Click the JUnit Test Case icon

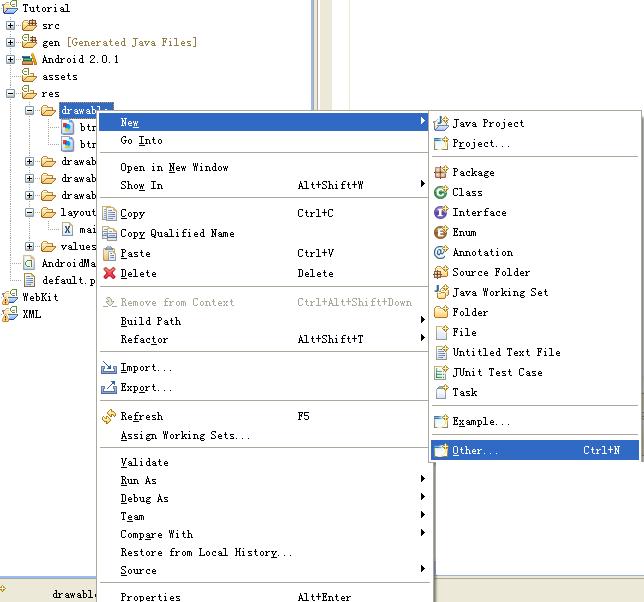click(x=441, y=372)
